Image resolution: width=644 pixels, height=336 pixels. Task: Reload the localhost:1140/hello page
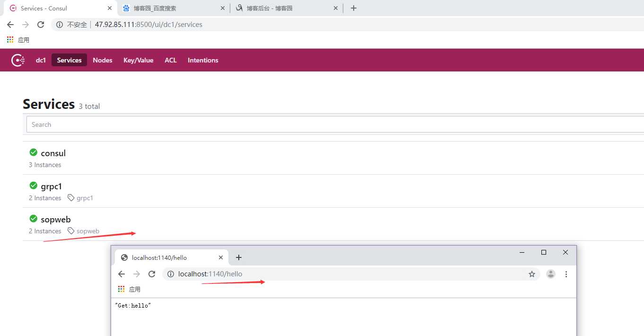click(152, 274)
